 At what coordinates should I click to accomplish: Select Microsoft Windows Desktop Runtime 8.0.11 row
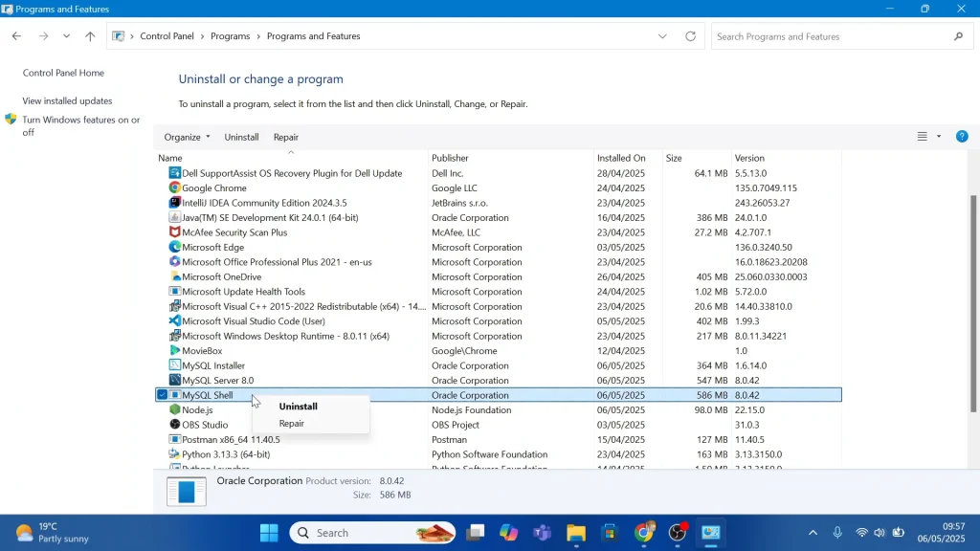498,336
